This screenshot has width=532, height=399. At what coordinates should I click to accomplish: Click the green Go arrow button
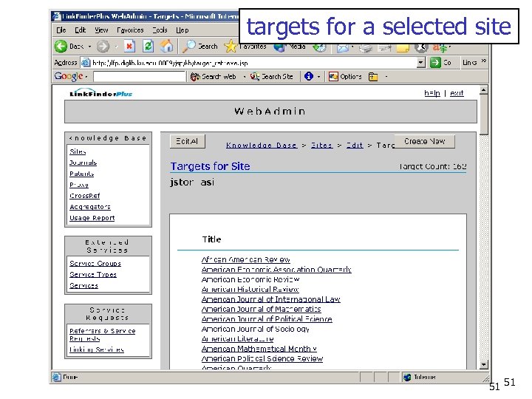coord(435,62)
